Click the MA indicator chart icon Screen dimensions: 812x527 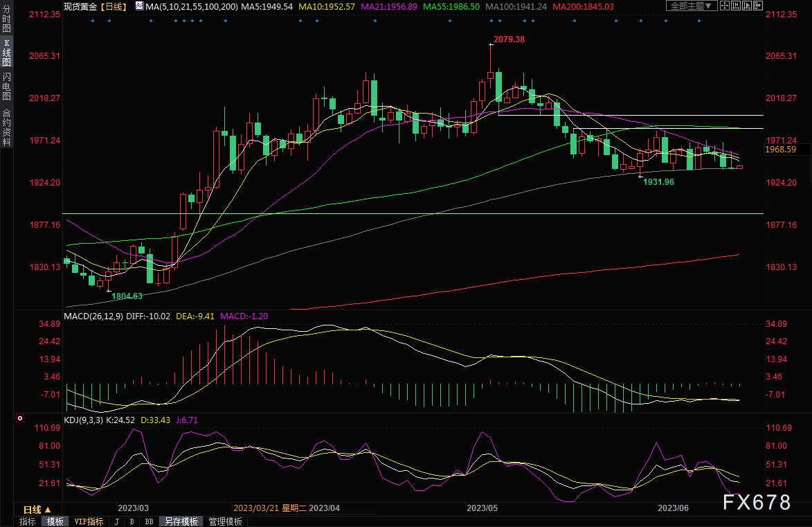[139, 6]
